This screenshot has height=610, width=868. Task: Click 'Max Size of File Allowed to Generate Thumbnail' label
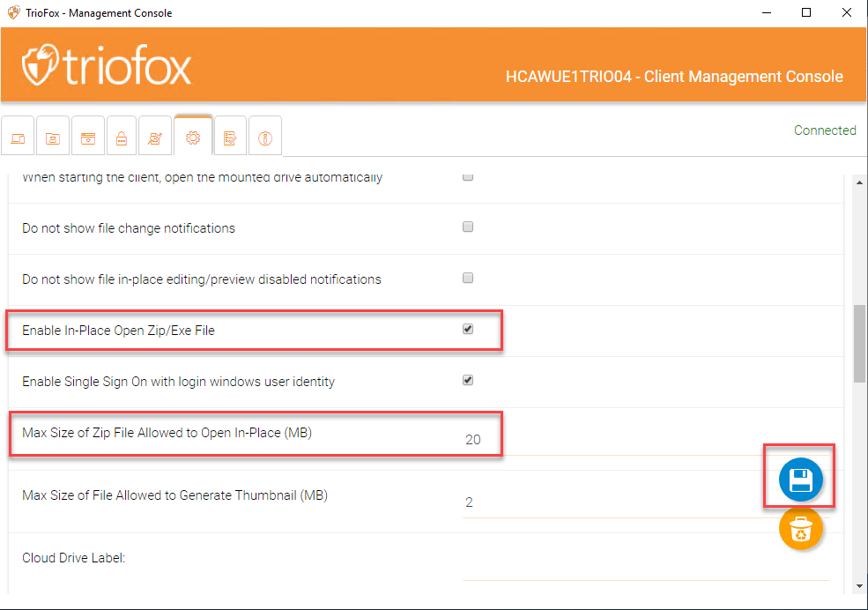pyautogui.click(x=175, y=495)
